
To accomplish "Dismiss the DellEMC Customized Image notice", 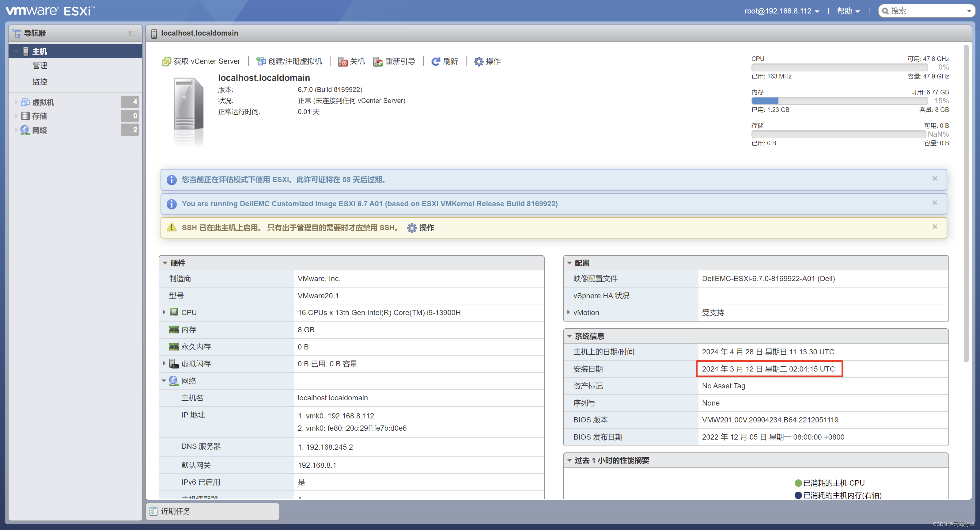I will point(934,203).
